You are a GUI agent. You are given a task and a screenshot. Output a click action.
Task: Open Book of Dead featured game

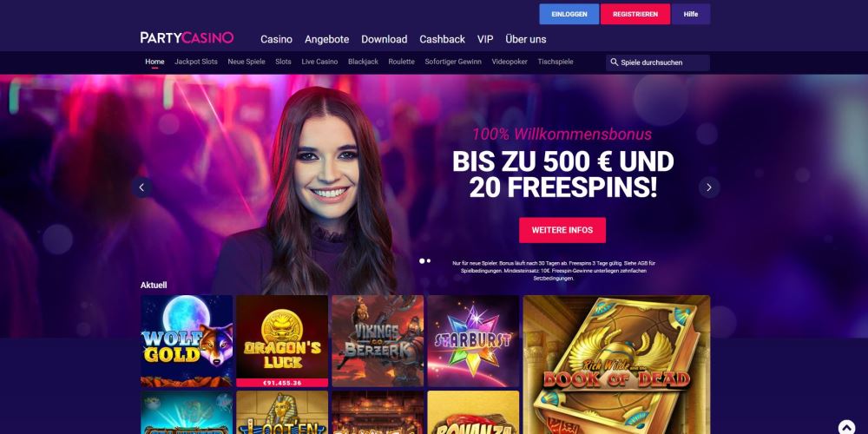(616, 365)
